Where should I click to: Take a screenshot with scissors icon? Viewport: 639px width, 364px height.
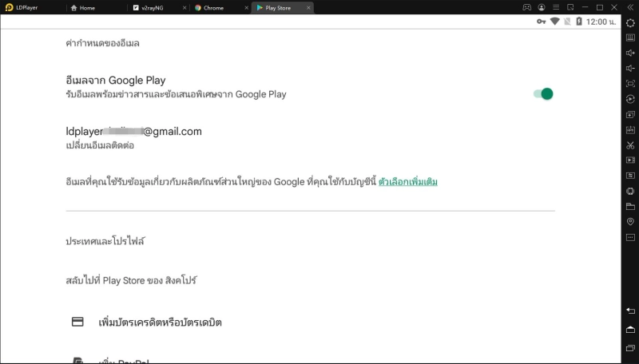point(630,145)
